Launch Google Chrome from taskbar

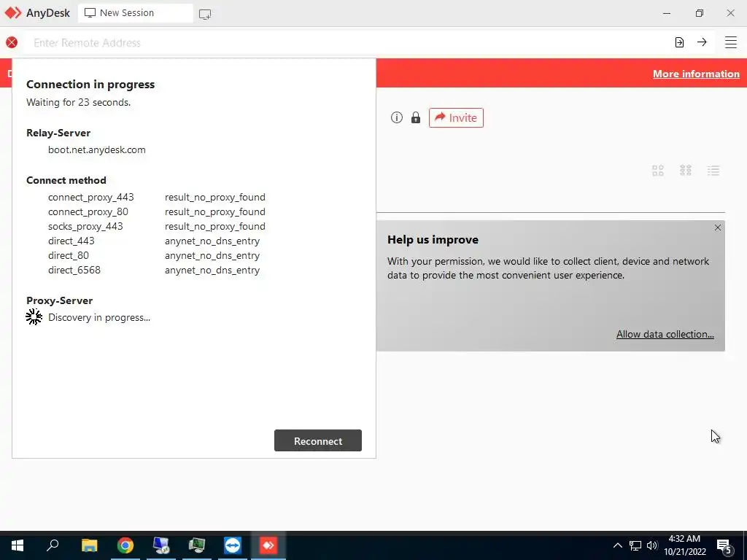click(x=125, y=545)
